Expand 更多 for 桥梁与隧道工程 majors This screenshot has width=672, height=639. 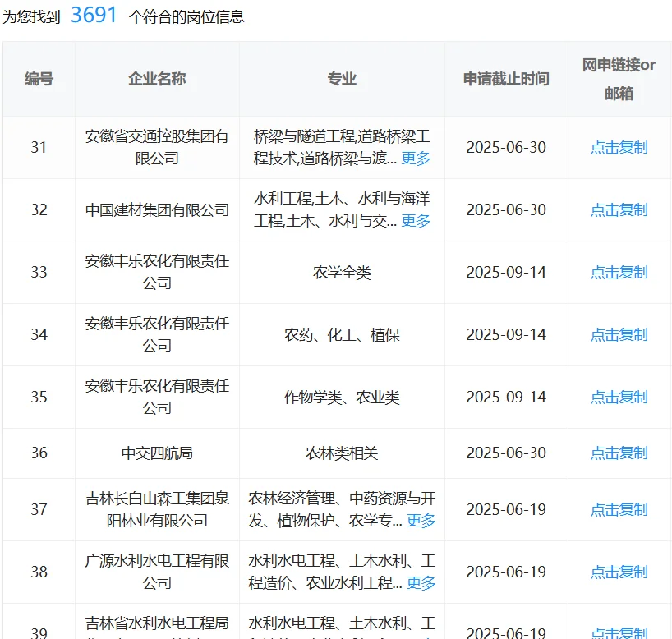[416, 159]
